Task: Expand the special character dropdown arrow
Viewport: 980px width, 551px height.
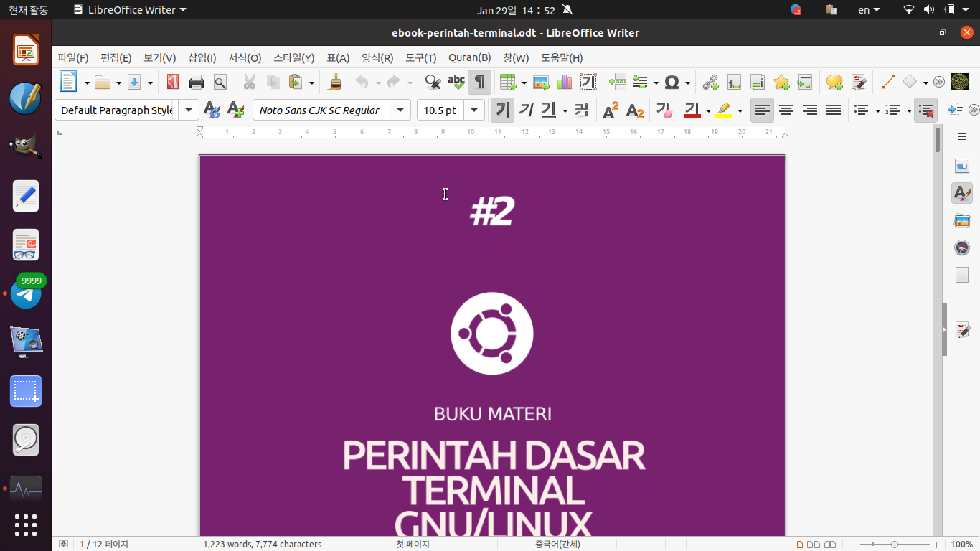Action: coord(687,83)
